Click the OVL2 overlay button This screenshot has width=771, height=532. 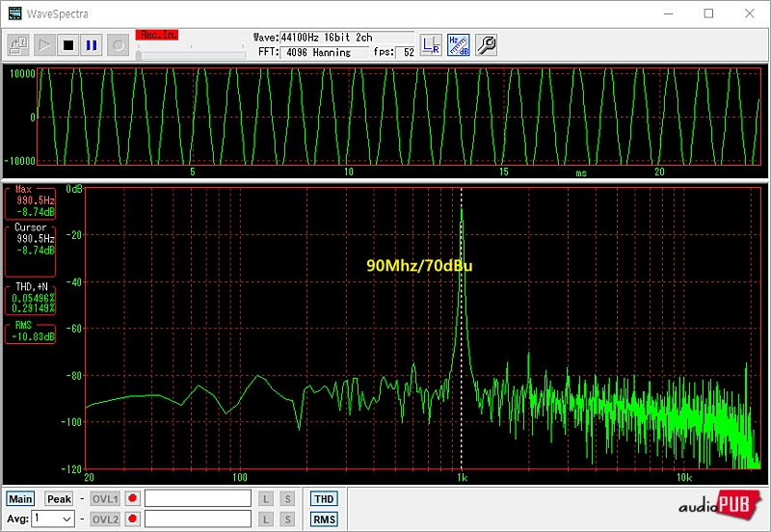click(105, 519)
